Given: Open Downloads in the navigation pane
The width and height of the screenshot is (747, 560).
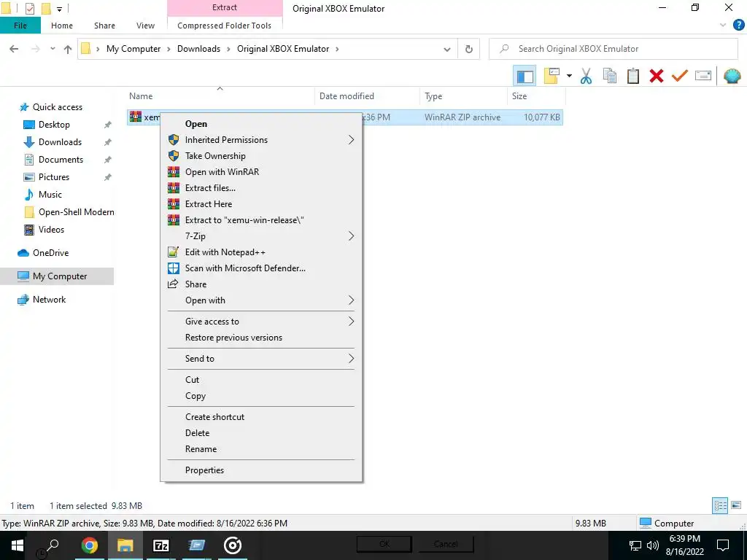Looking at the screenshot, I should click(x=60, y=142).
